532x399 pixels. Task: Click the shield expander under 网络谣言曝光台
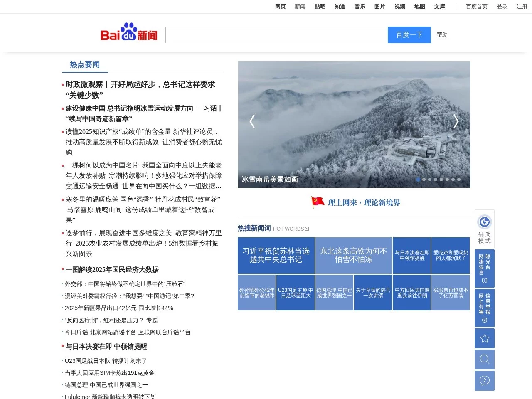(x=484, y=281)
